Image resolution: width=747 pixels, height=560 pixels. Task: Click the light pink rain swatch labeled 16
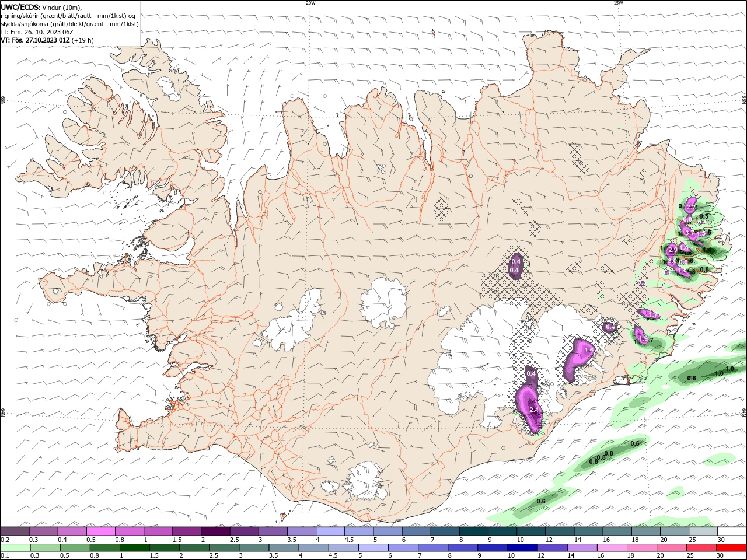(612, 548)
